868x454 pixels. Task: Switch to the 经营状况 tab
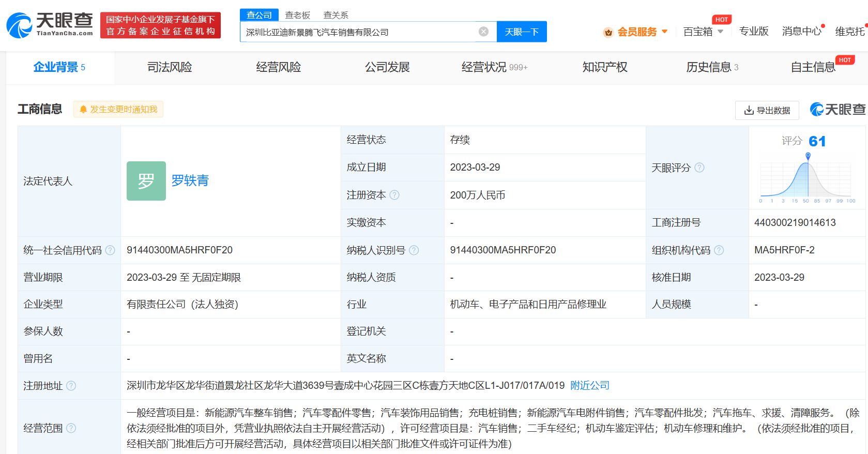(494, 67)
